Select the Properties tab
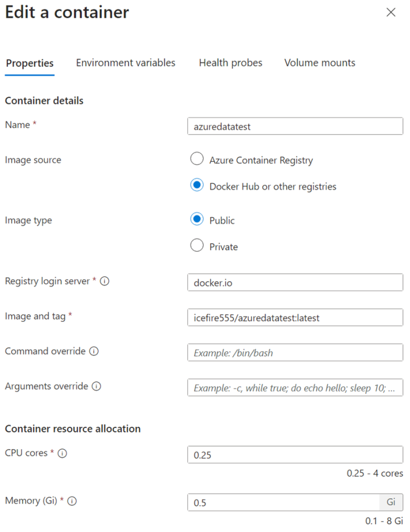 (x=29, y=62)
